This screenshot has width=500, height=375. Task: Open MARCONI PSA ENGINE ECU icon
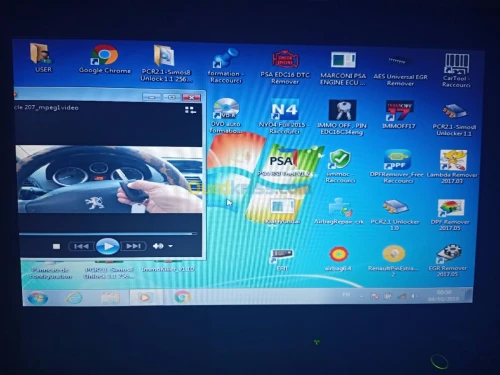point(343,61)
